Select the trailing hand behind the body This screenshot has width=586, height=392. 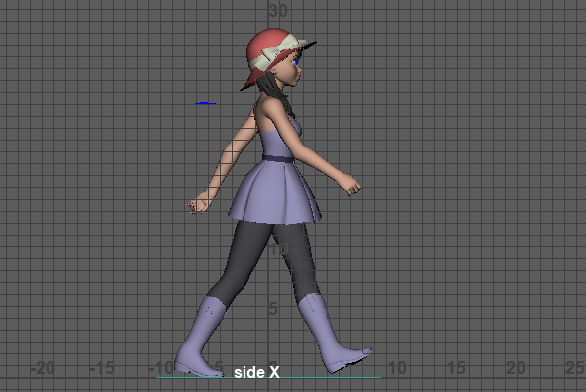(x=198, y=204)
